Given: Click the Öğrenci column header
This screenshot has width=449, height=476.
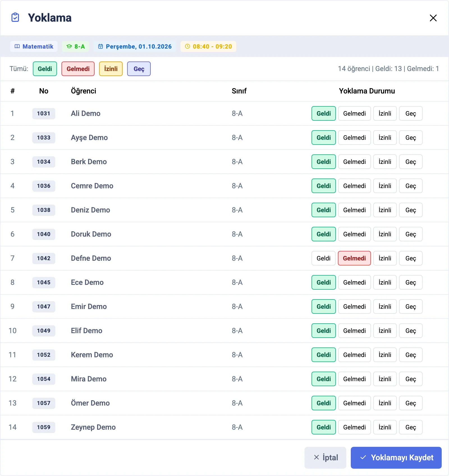Looking at the screenshot, I should [83, 91].
